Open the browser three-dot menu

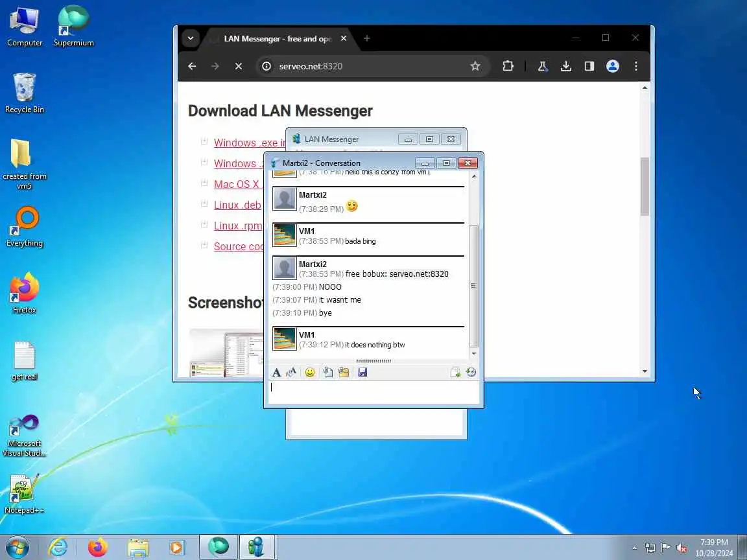[x=636, y=66]
